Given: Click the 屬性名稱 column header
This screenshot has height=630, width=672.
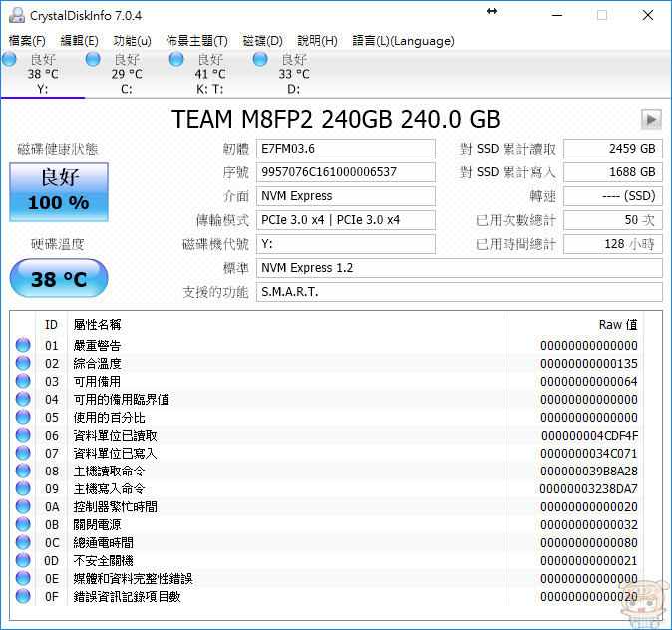Looking at the screenshot, I should point(97,325).
